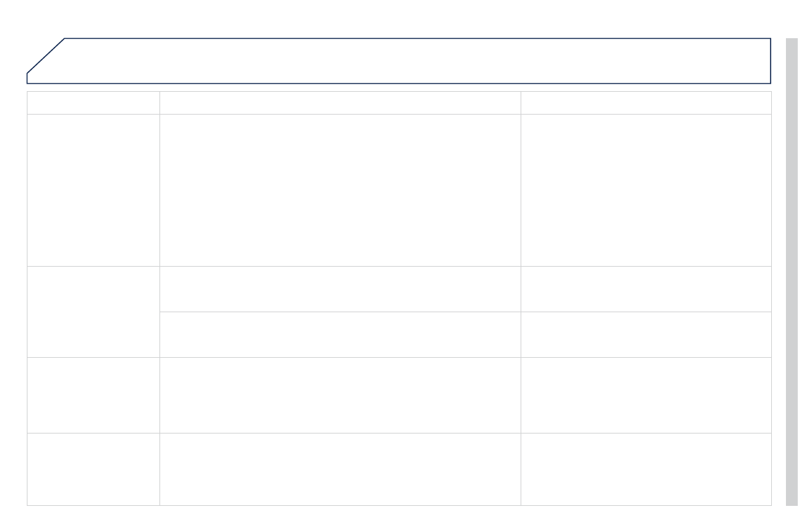Select the third body row's middle cell
The width and height of the screenshot is (798, 532).
(x=340, y=395)
